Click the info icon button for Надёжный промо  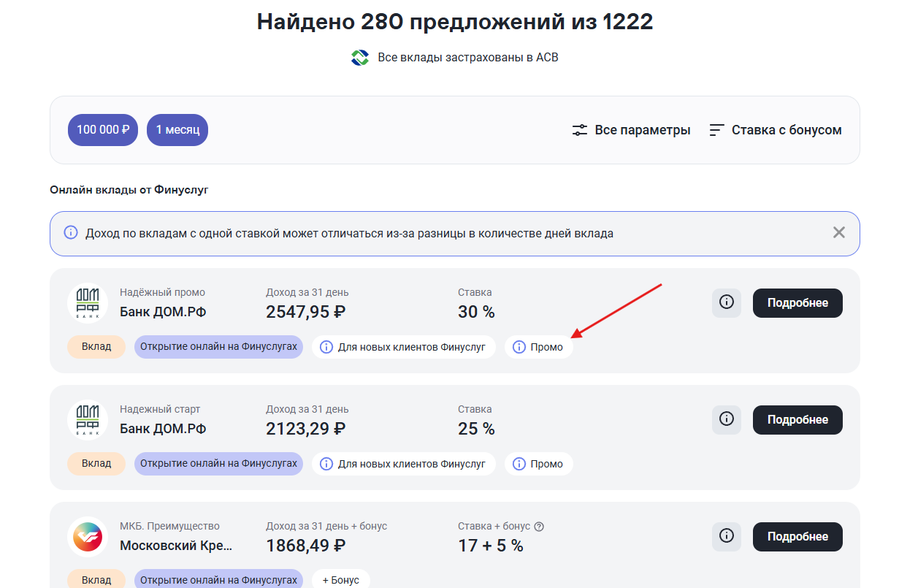[x=727, y=302]
